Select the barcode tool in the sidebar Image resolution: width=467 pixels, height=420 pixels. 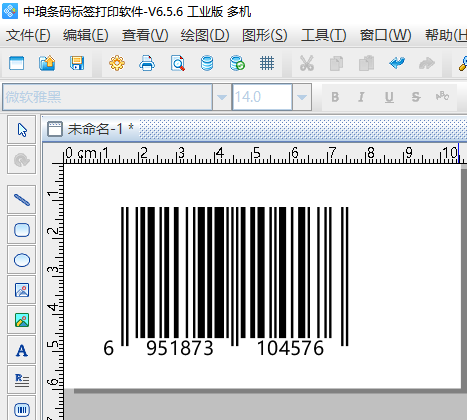coord(22,409)
